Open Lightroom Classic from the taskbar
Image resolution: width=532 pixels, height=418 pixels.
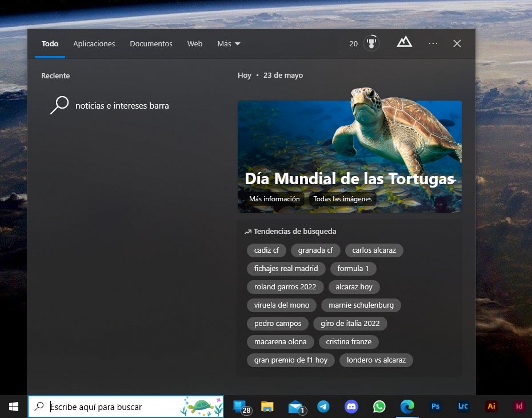point(463,407)
